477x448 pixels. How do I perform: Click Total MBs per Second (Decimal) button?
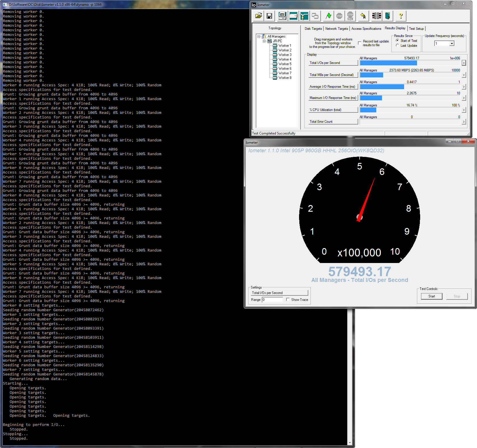point(333,75)
